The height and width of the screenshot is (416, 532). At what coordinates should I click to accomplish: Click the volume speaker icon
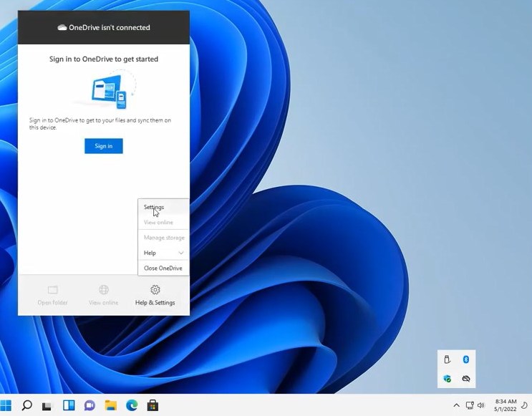[480, 405]
